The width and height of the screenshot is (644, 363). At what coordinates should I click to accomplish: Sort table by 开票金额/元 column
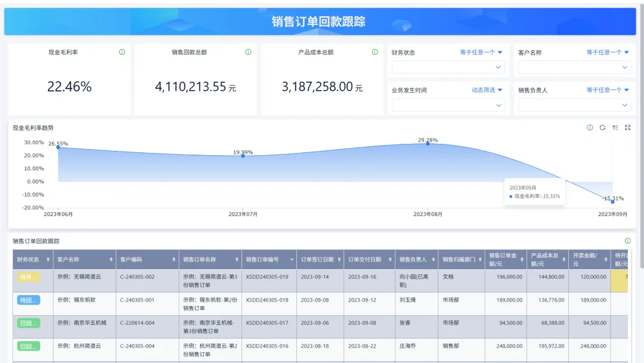605,259
